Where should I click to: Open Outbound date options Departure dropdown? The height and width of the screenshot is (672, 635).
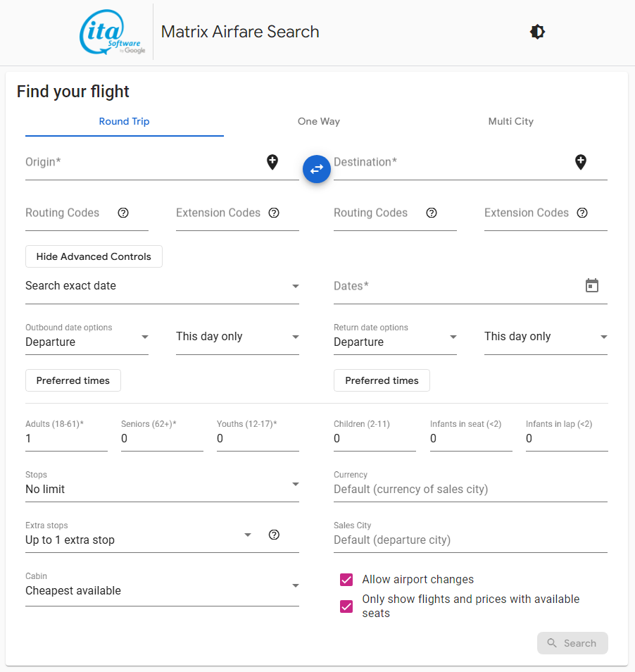tap(87, 337)
